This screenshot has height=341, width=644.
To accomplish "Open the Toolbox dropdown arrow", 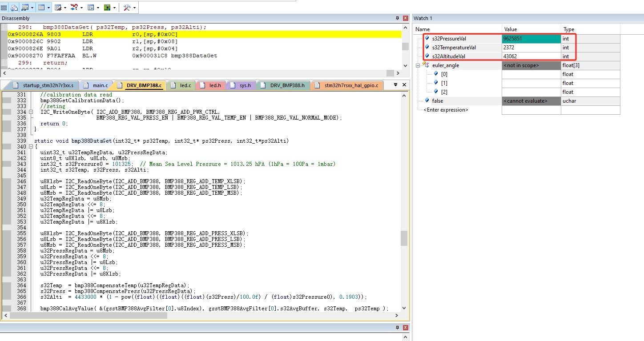I will pyautogui.click(x=134, y=8).
